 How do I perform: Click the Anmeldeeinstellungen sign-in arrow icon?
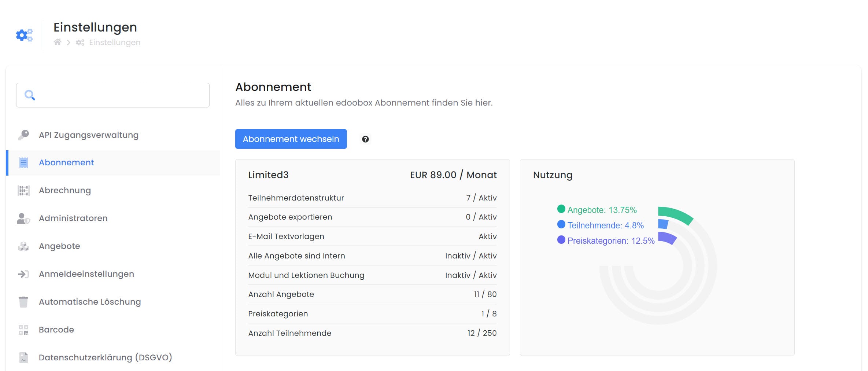click(23, 274)
